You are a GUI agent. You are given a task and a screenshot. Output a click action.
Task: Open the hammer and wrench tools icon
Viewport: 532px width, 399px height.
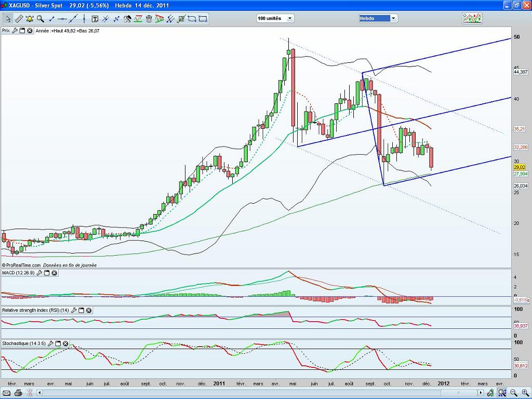click(127, 19)
